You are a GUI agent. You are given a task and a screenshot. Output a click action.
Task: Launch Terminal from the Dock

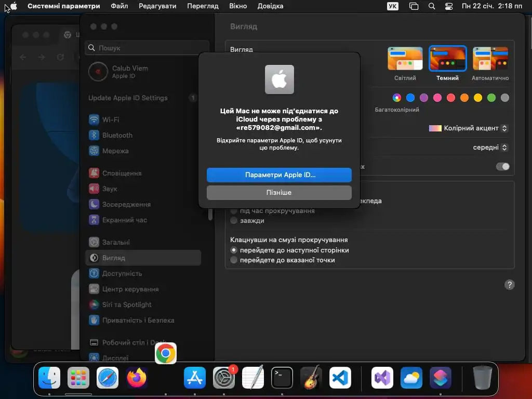coord(282,378)
